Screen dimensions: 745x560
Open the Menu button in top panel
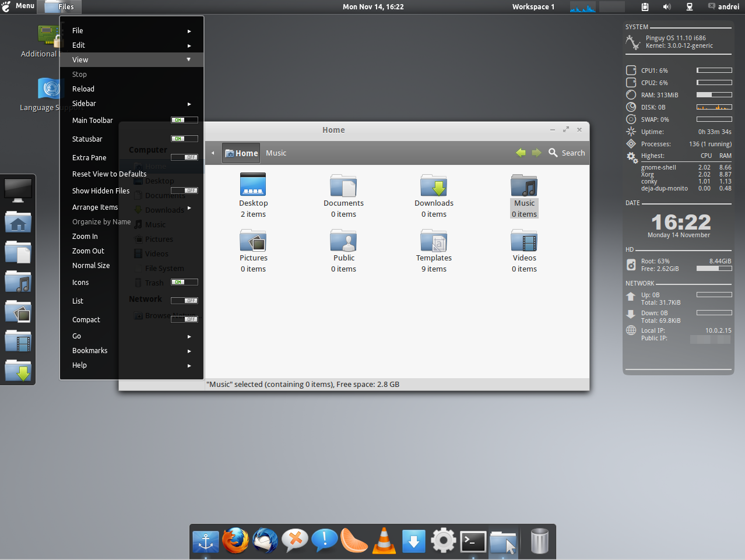point(18,6)
